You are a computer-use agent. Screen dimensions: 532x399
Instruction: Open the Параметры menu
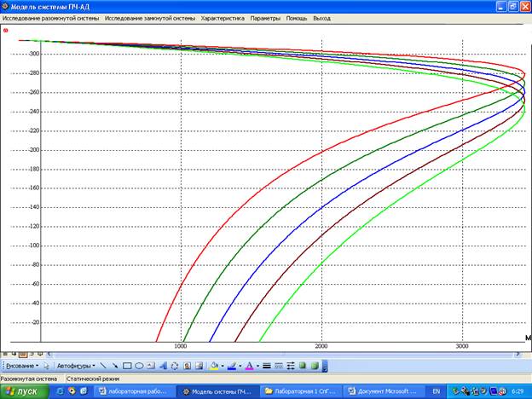[x=265, y=18]
